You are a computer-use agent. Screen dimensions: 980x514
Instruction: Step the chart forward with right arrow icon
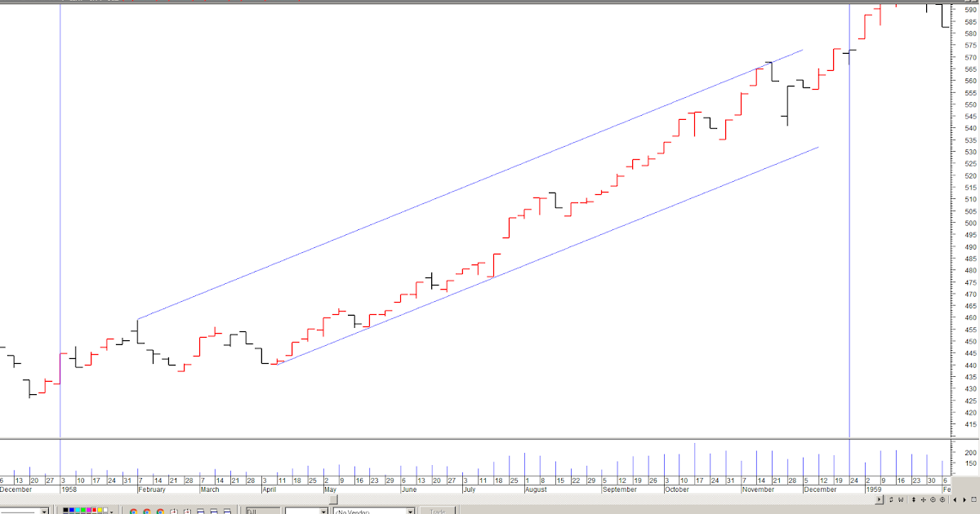(964, 499)
